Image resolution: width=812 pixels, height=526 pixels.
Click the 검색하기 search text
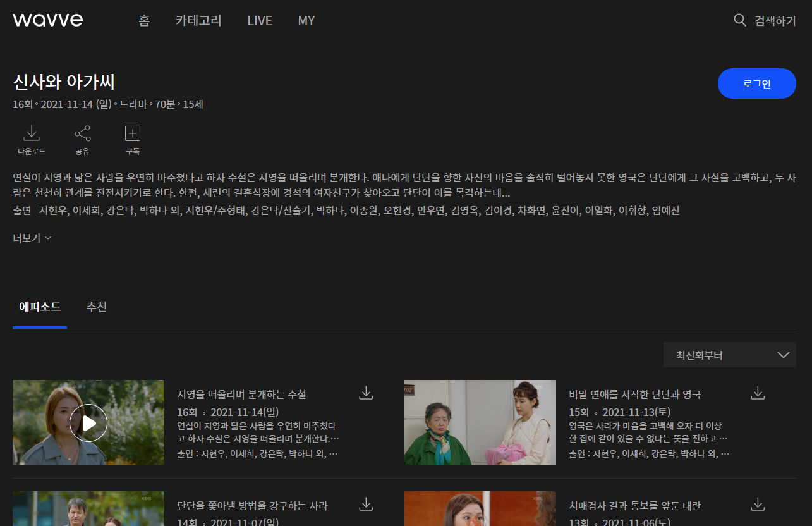[x=775, y=21]
